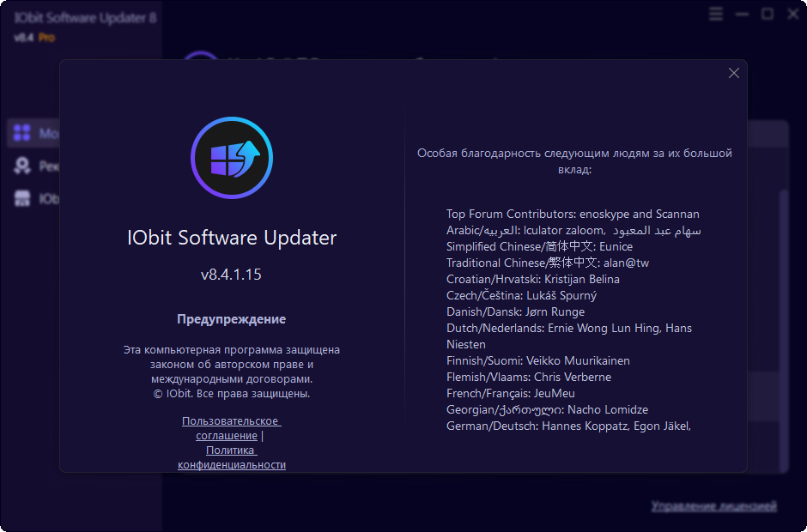Click the Georgian: Nacho Lomidze line
807x532 pixels.
(x=547, y=410)
